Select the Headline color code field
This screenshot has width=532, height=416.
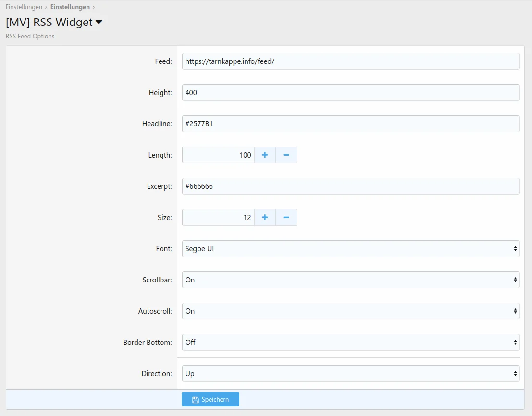tap(350, 124)
